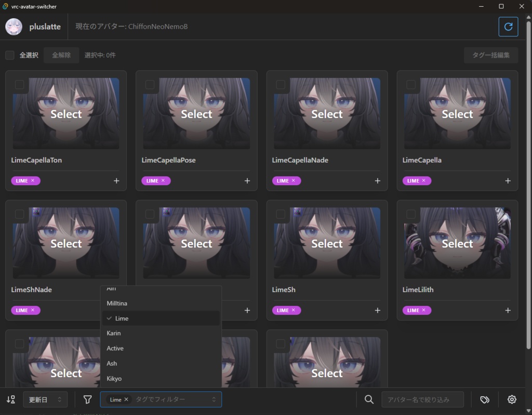Open the 更新日 sort dropdown
The width and height of the screenshot is (532, 415).
tap(45, 399)
